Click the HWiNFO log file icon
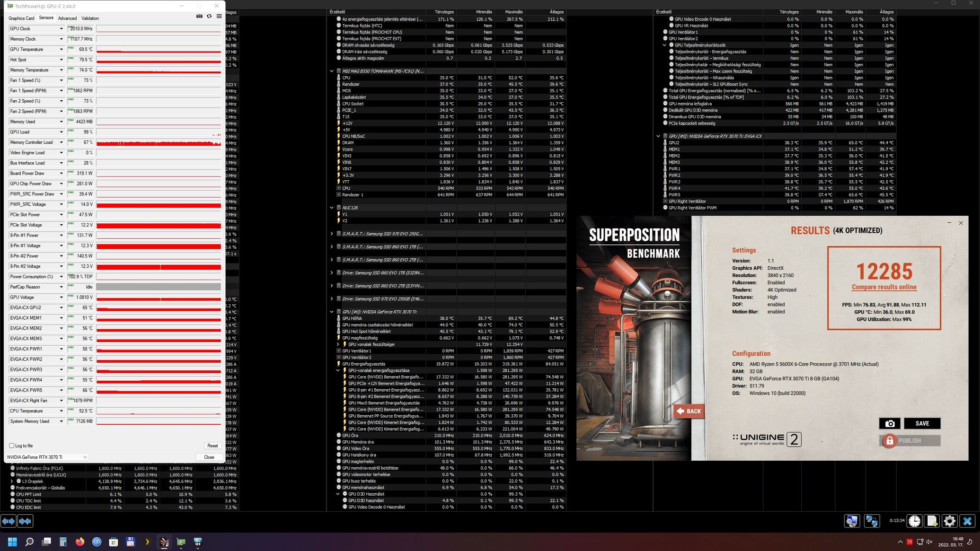Viewport: 980px width, 551px height. [x=932, y=521]
